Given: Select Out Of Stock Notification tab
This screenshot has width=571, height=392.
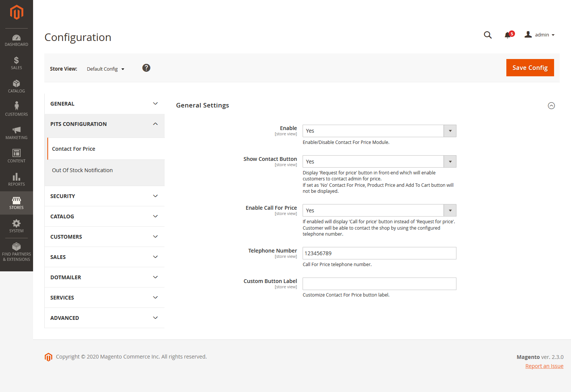Looking at the screenshot, I should pyautogui.click(x=82, y=170).
